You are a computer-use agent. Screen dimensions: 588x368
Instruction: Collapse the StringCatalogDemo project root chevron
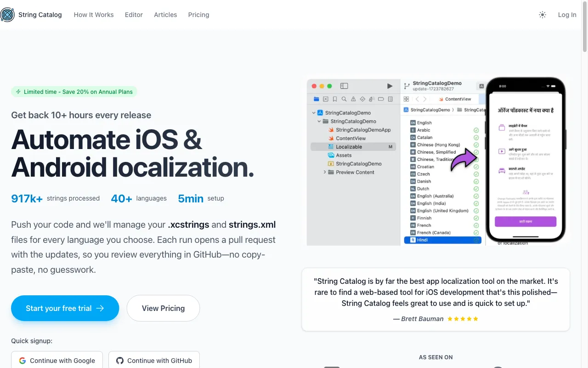click(314, 113)
